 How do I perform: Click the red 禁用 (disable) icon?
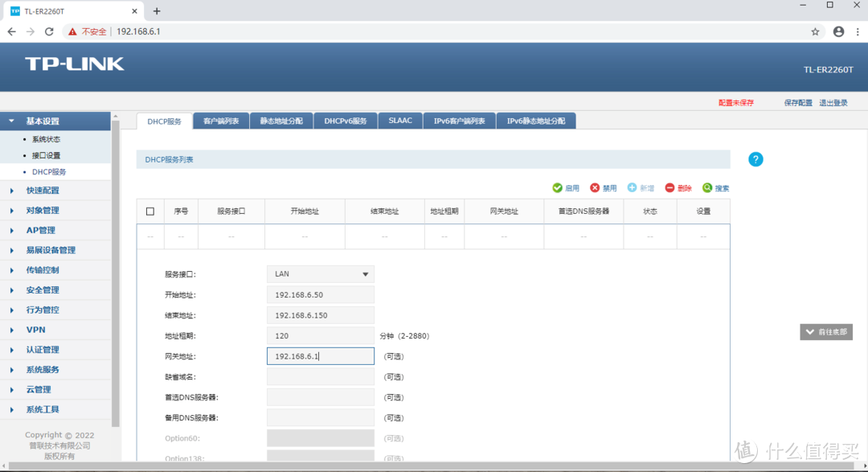point(596,187)
